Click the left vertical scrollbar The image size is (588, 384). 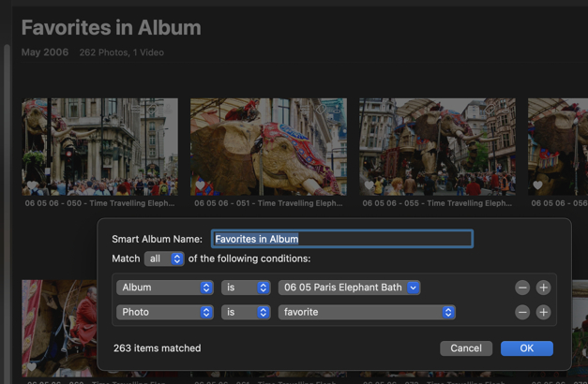coord(7,214)
